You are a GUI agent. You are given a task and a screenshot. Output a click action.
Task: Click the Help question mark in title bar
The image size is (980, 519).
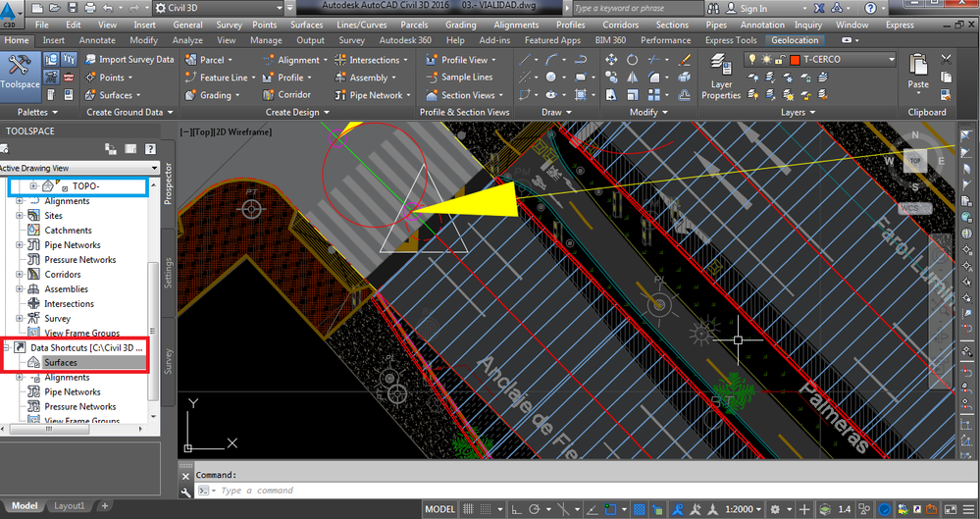pyautogui.click(x=870, y=8)
